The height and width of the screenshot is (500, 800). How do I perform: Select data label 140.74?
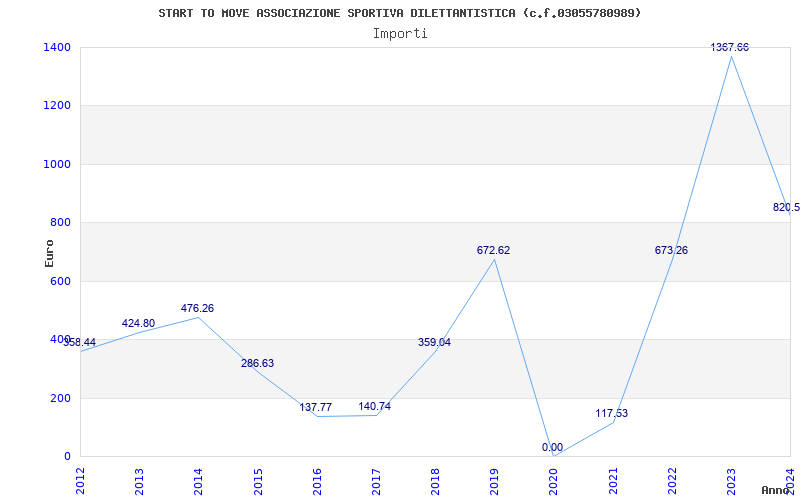374,407
